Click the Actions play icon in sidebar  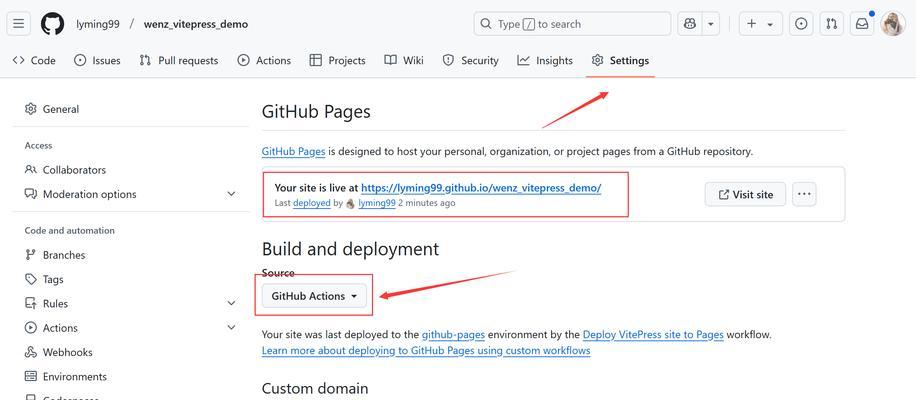[x=30, y=328]
